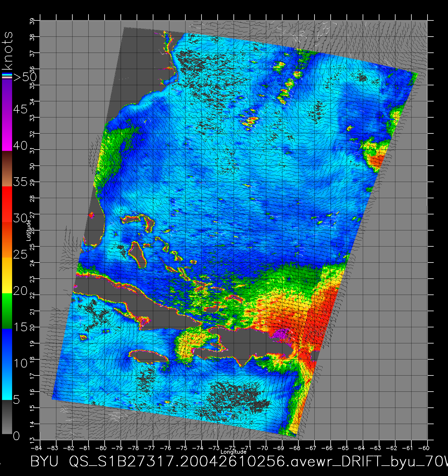This screenshot has height=476, width=448.
Task: Click the "-76" longitude tick label
Action: click(165, 448)
